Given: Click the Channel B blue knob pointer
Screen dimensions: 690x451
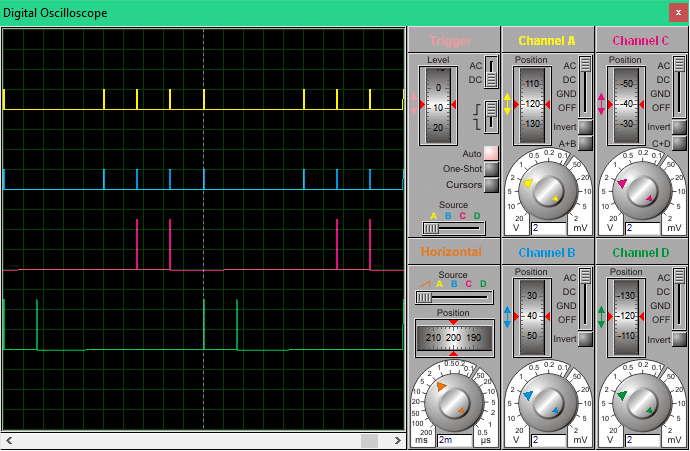Looking at the screenshot, I should click(x=528, y=395).
